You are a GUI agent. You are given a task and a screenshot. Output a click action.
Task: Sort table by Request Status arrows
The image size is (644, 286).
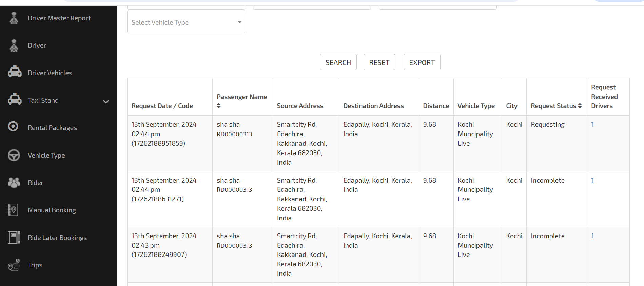[580, 106]
